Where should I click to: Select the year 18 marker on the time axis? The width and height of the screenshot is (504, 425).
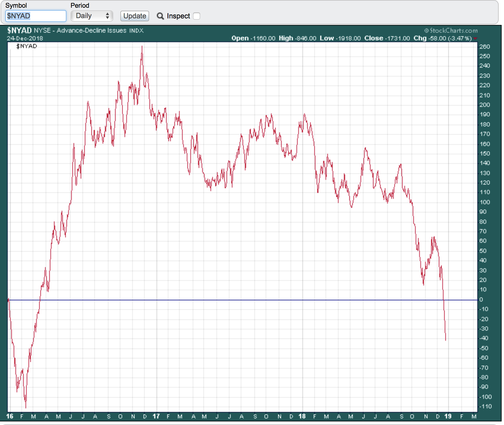(x=302, y=416)
